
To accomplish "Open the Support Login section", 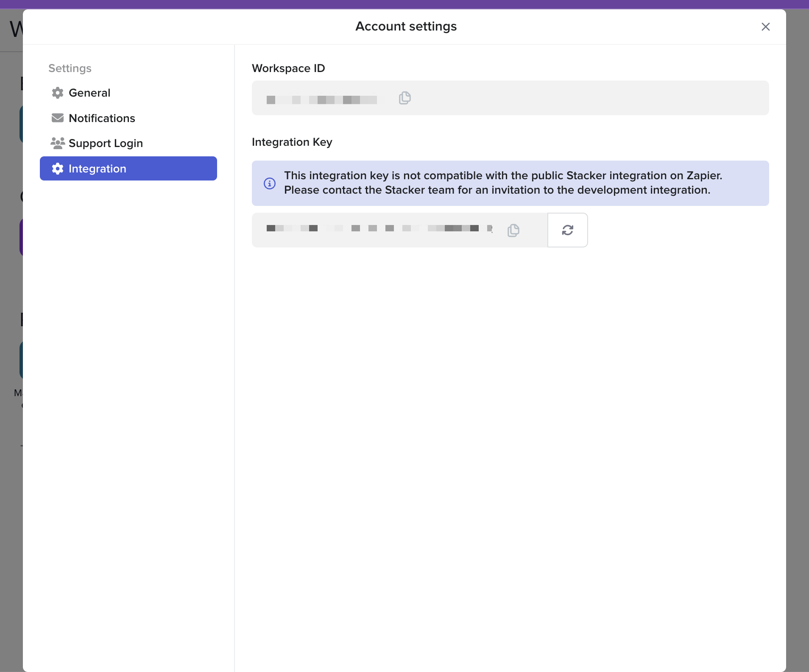I will point(106,143).
